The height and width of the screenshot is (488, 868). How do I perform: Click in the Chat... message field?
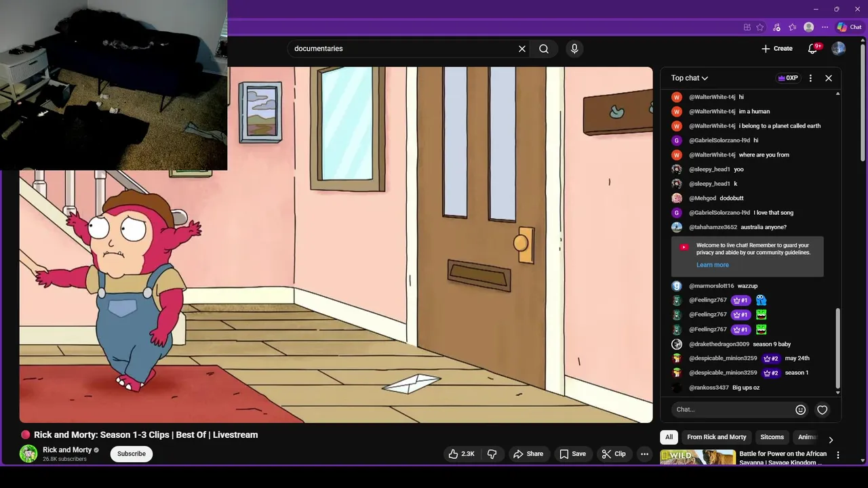point(732,409)
